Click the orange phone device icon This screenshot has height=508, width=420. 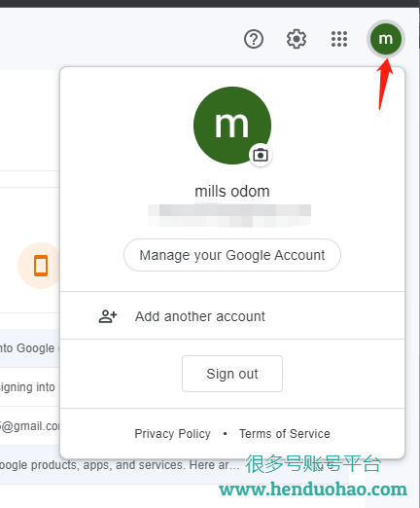[x=41, y=266]
